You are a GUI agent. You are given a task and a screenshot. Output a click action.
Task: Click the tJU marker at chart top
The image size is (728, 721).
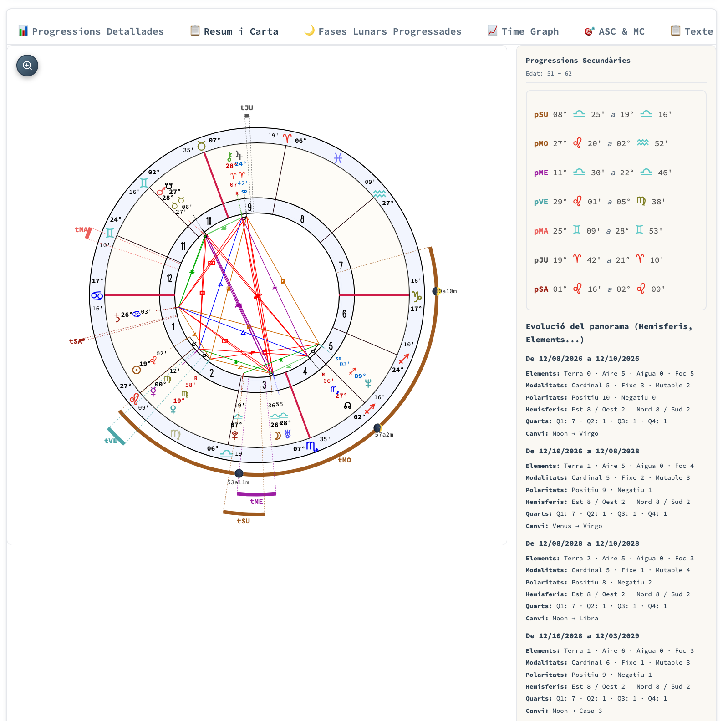pyautogui.click(x=247, y=108)
